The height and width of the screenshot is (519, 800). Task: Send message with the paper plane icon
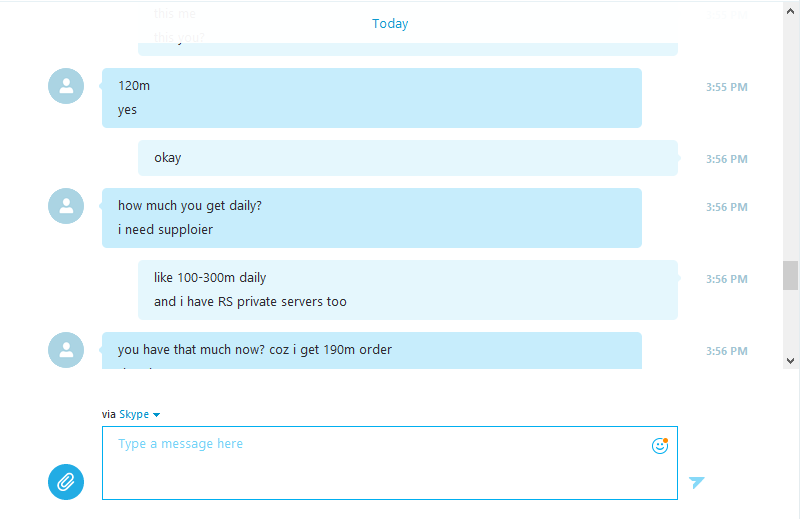[696, 482]
